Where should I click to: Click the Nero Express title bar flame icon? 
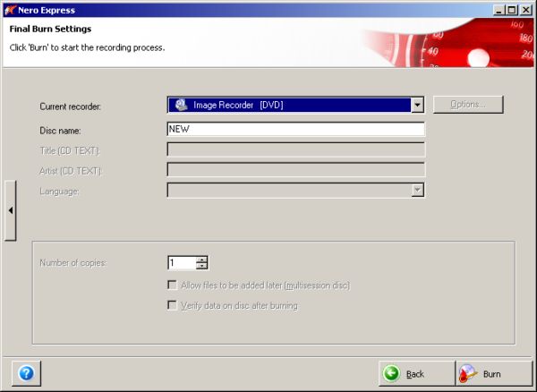(x=10, y=10)
